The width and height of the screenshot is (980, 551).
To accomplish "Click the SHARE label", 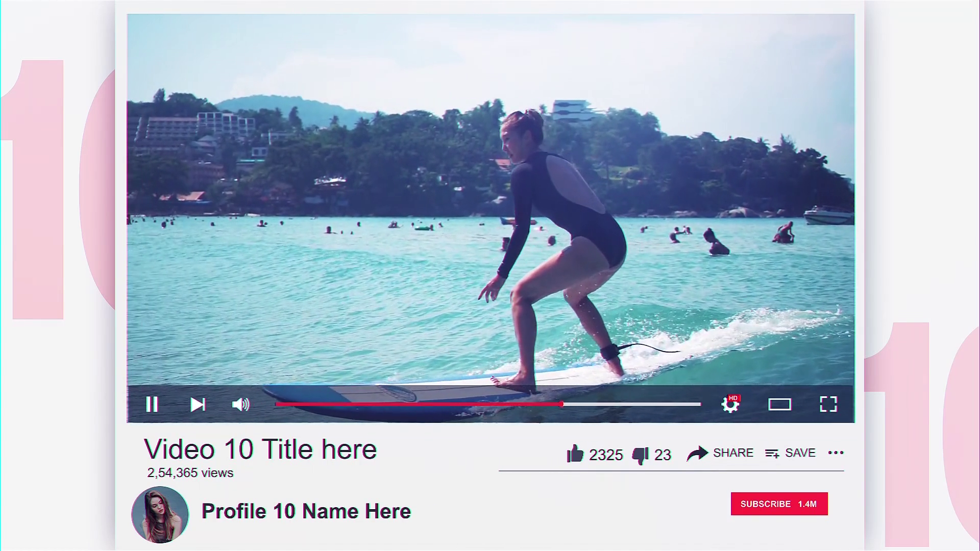I will click(x=733, y=453).
